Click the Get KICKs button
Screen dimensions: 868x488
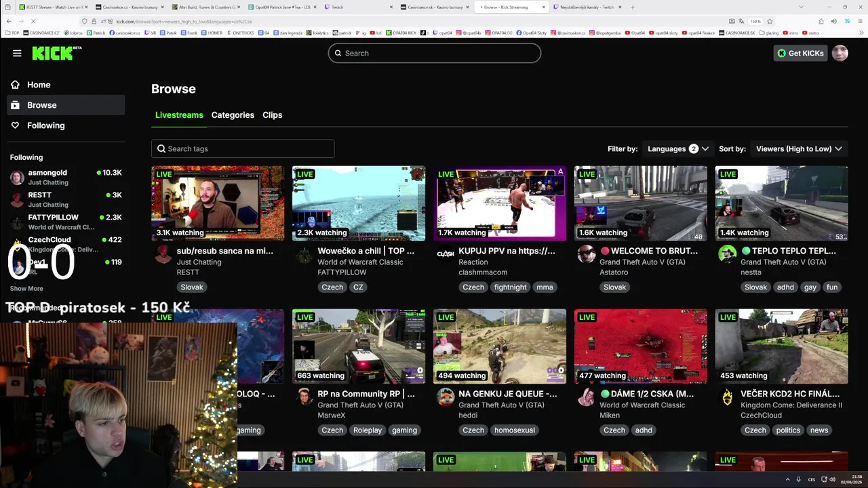click(800, 53)
